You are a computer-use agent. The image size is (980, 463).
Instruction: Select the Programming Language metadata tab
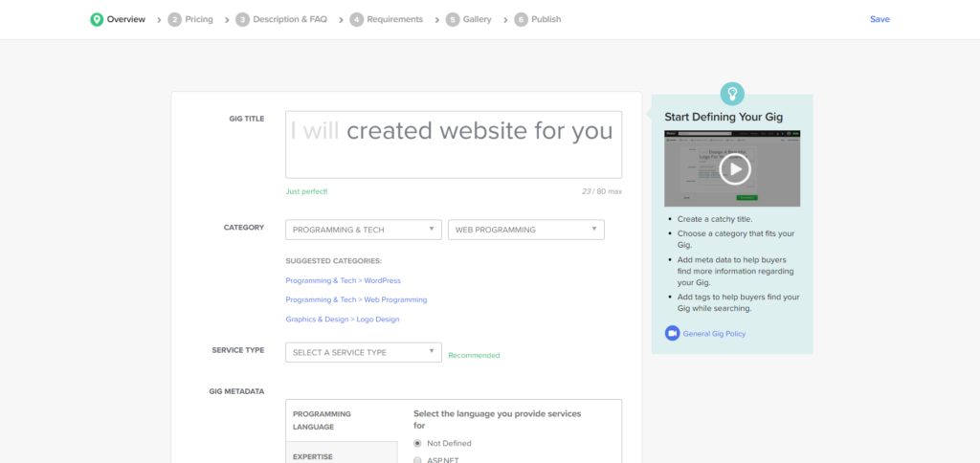pos(342,421)
